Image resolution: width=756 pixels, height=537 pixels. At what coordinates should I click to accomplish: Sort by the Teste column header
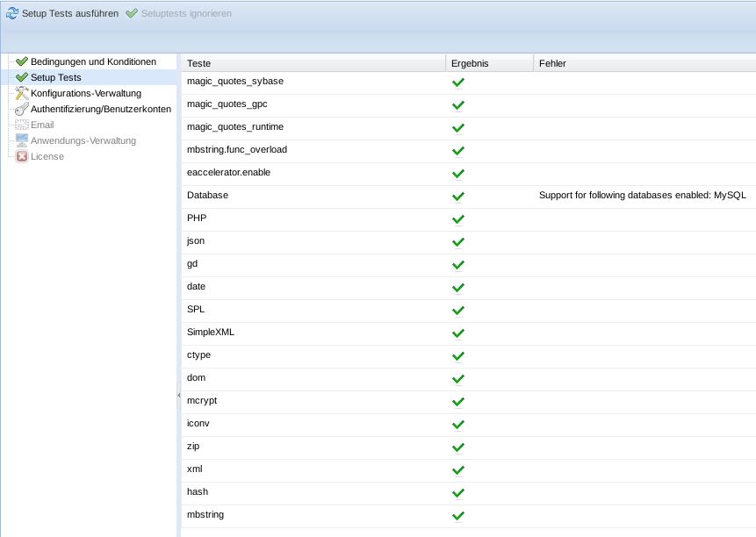[313, 63]
